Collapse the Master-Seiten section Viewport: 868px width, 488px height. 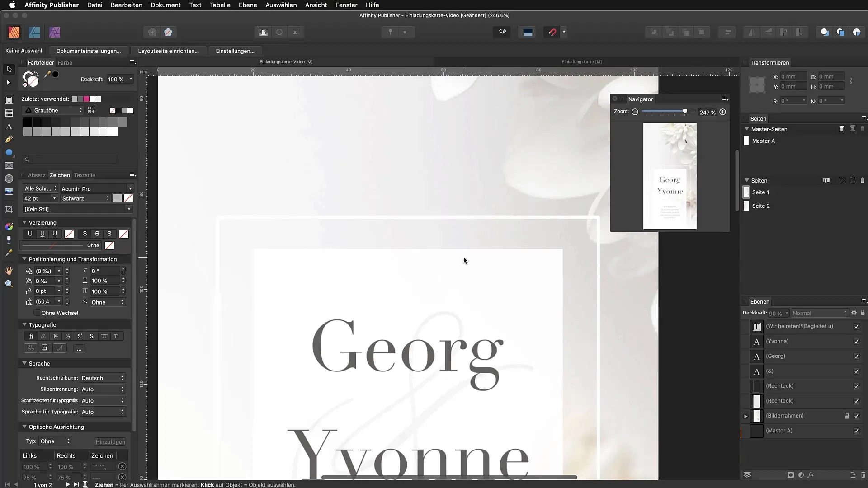(747, 129)
